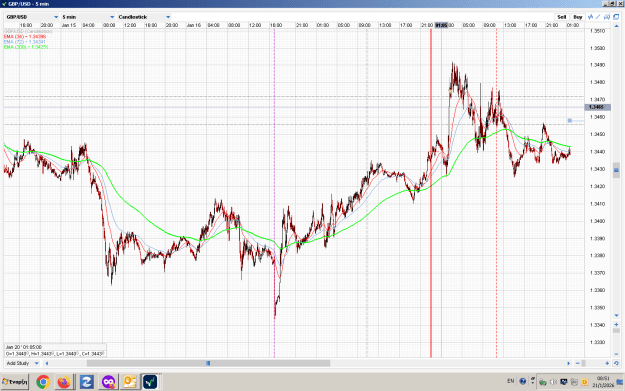Image resolution: width=625 pixels, height=391 pixels.
Task: Open Google Chrome from the taskbar
Action: (43, 382)
